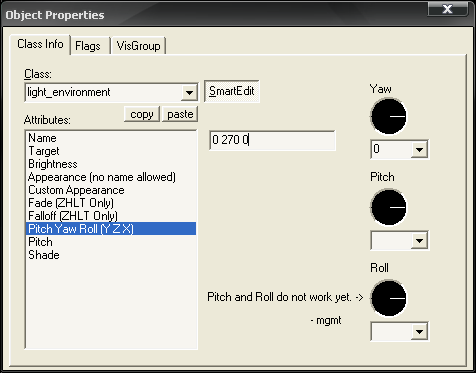Click the paste button
The width and height of the screenshot is (476, 373).
[x=180, y=114]
